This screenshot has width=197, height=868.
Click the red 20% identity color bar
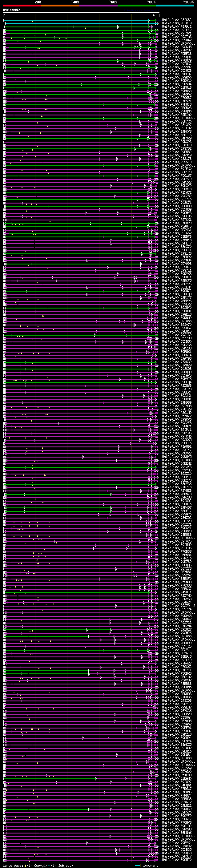click(22, 6)
